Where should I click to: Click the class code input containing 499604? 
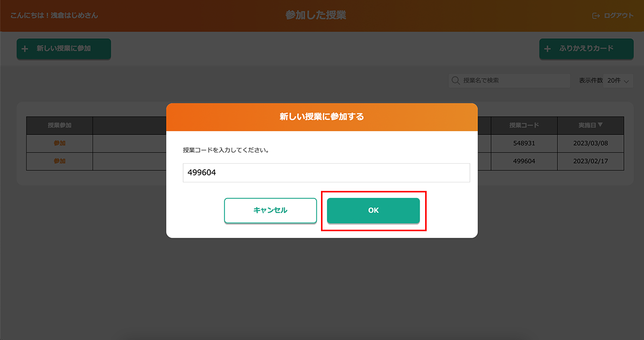pyautogui.click(x=326, y=173)
